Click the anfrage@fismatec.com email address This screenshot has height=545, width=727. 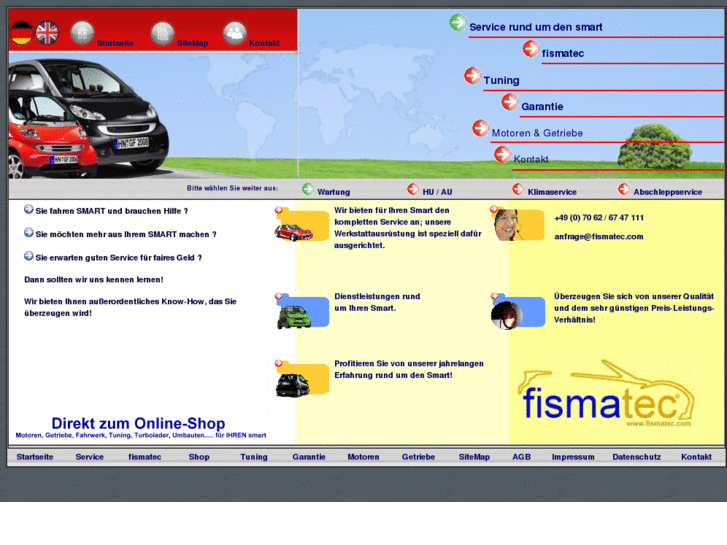(x=599, y=237)
